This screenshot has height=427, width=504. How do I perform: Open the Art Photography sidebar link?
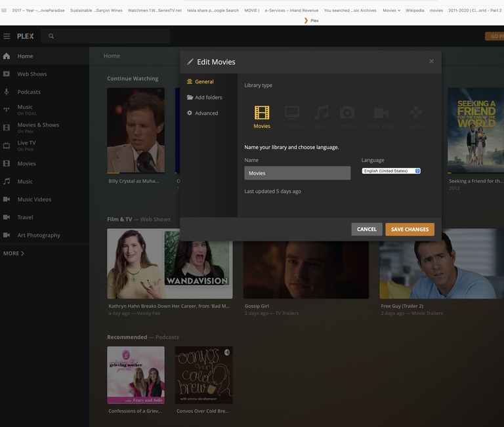39,235
